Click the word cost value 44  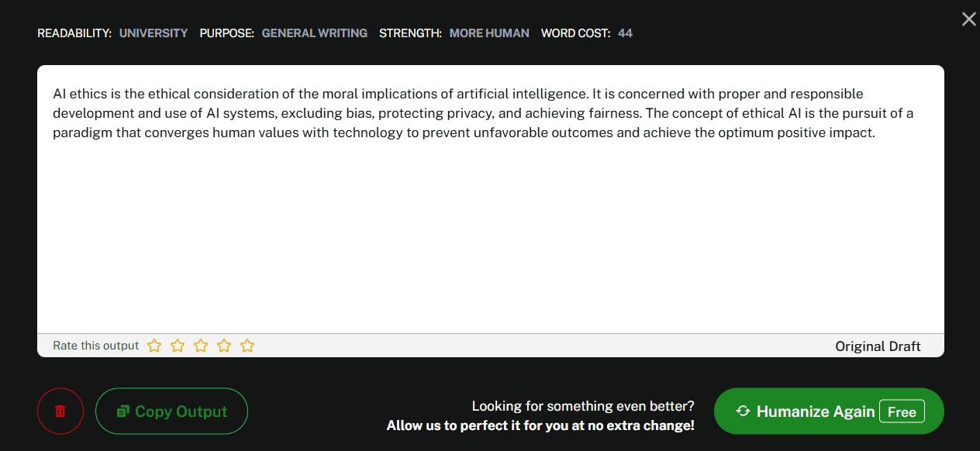(x=625, y=33)
